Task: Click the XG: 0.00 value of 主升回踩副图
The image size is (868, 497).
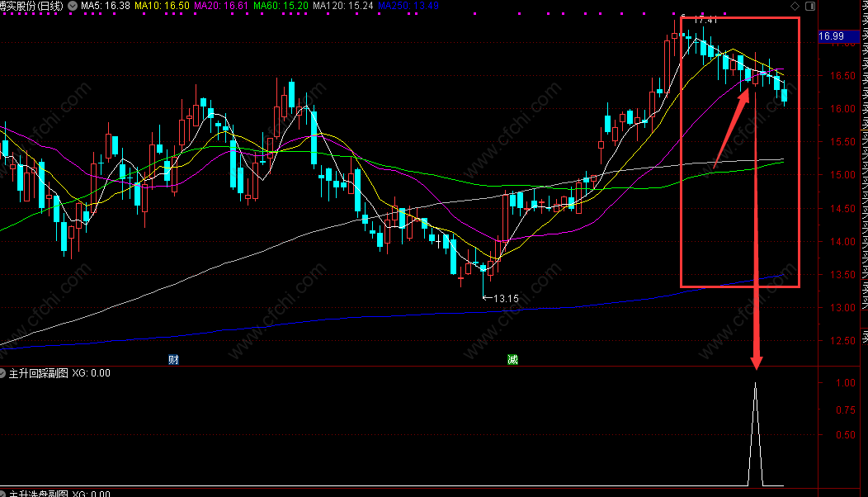Action: [92, 373]
